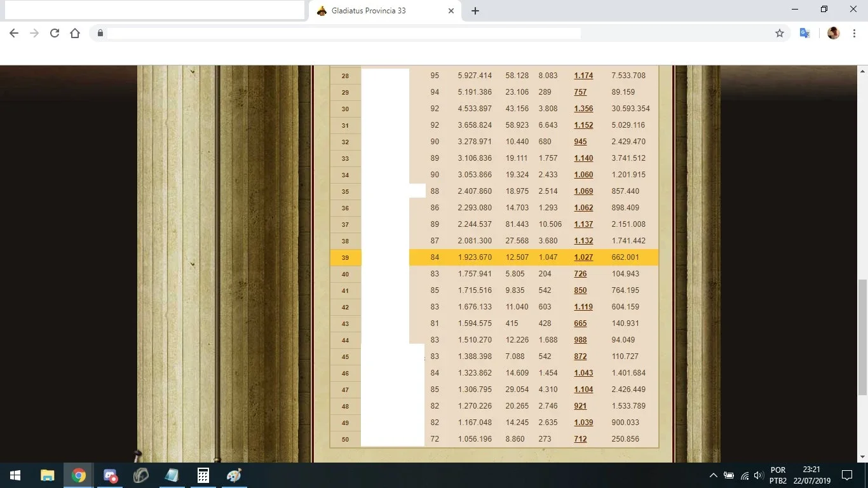Click the scrollbar down arrow

pos(862,457)
